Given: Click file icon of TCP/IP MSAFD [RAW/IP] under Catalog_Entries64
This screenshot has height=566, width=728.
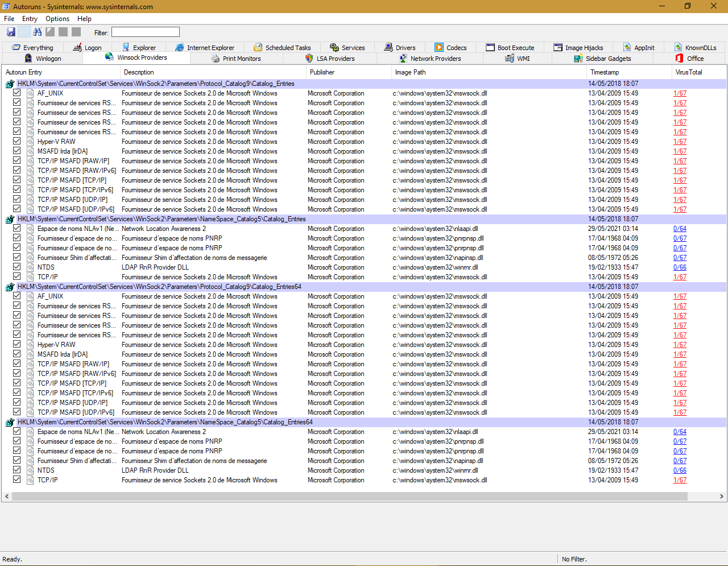Looking at the screenshot, I should coord(30,364).
